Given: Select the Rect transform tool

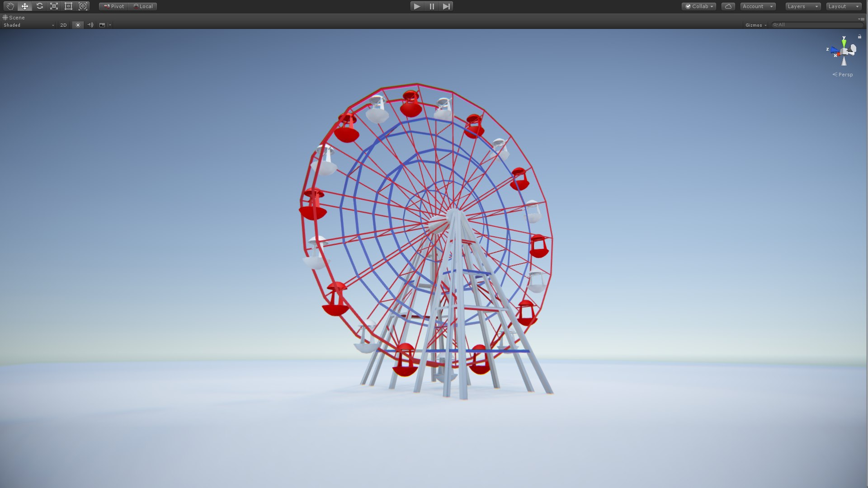Looking at the screenshot, I should 68,6.
